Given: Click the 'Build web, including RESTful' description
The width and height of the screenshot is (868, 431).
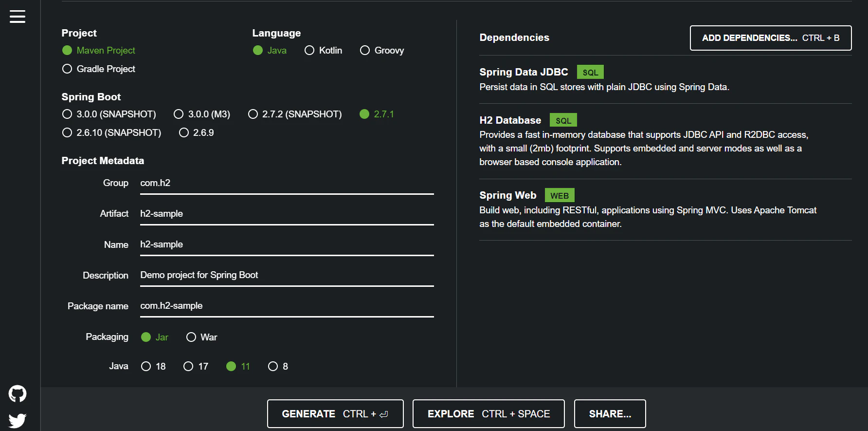Looking at the screenshot, I should 648,217.
